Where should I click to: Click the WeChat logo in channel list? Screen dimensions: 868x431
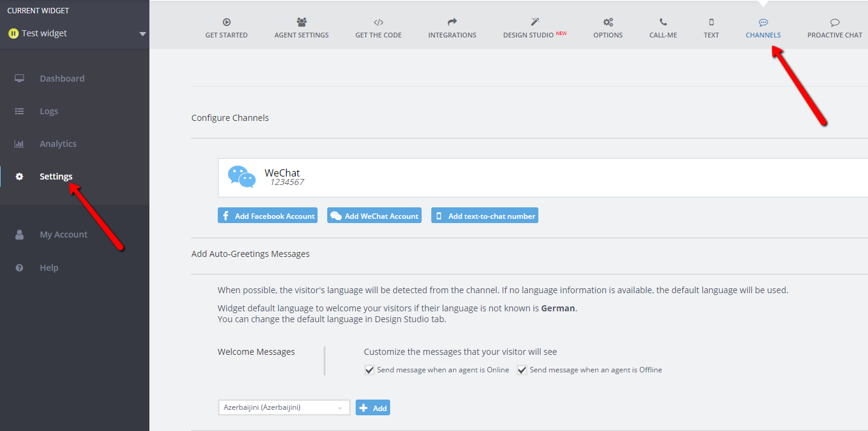tap(241, 177)
